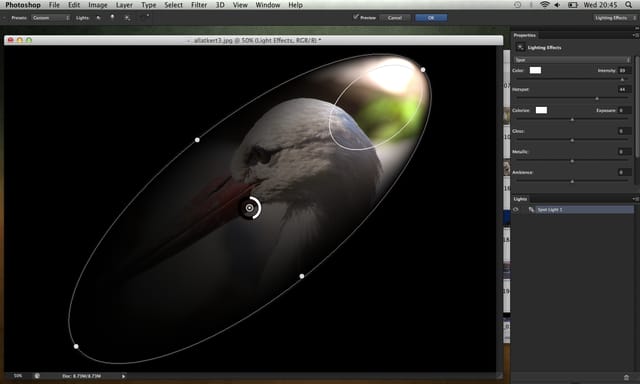
Task: Open the Properties panel flyout menu
Action: pos(635,35)
